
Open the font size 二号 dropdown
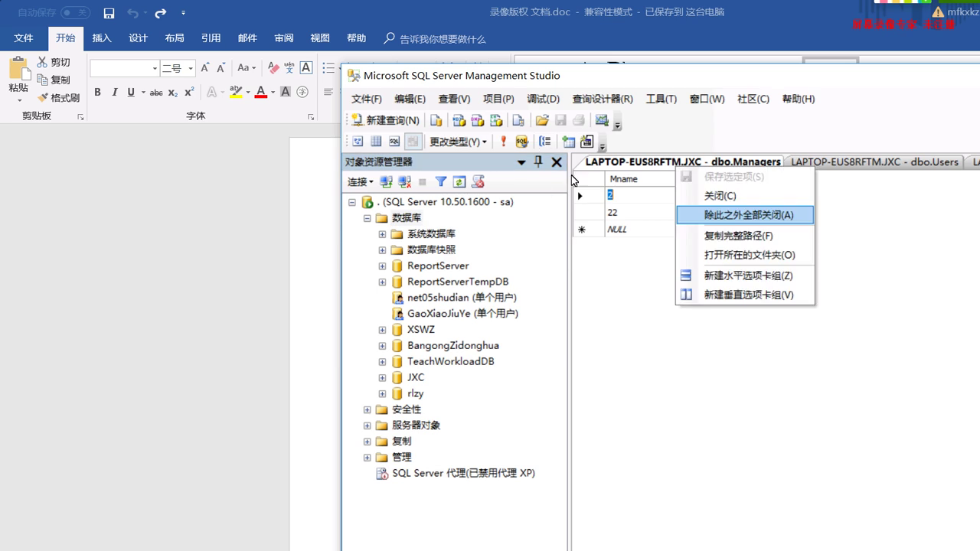(x=191, y=68)
